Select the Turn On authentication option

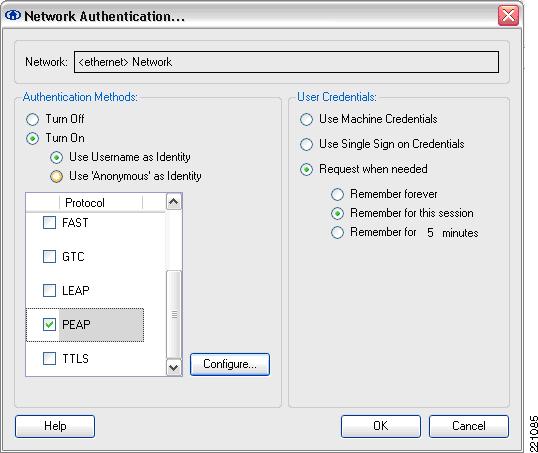click(x=33, y=139)
